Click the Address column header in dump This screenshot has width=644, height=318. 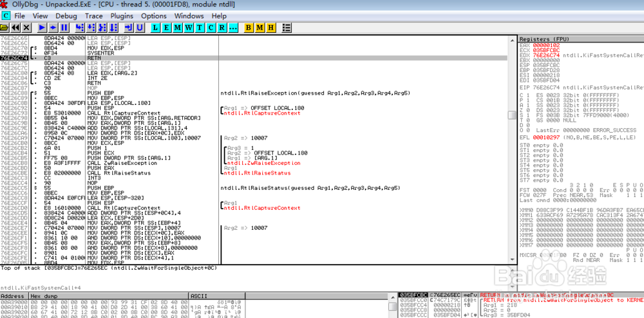tap(15, 296)
